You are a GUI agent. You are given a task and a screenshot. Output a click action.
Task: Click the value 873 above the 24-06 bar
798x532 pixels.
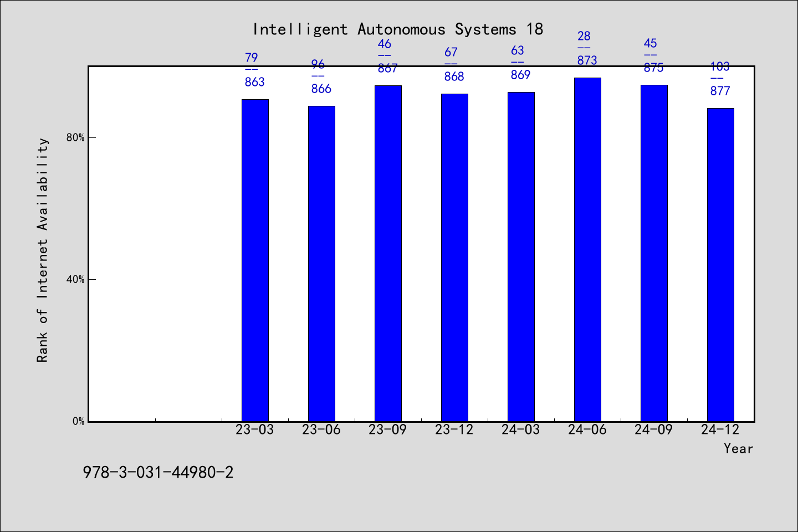click(x=587, y=60)
